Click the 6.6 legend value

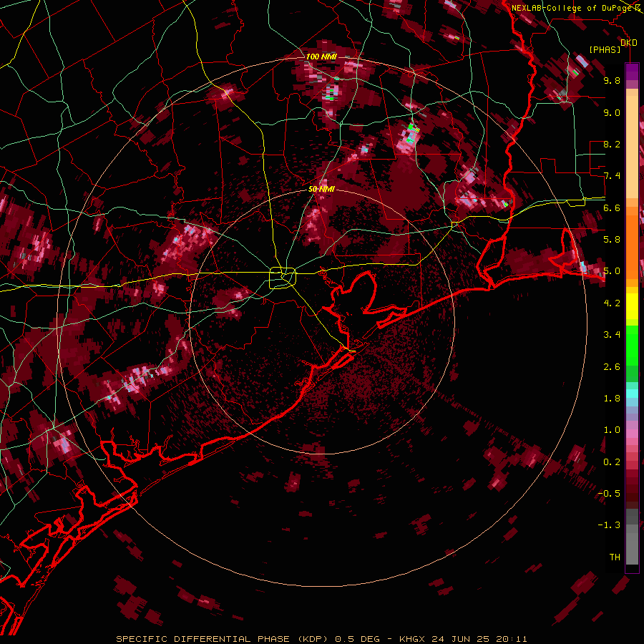coord(612,208)
